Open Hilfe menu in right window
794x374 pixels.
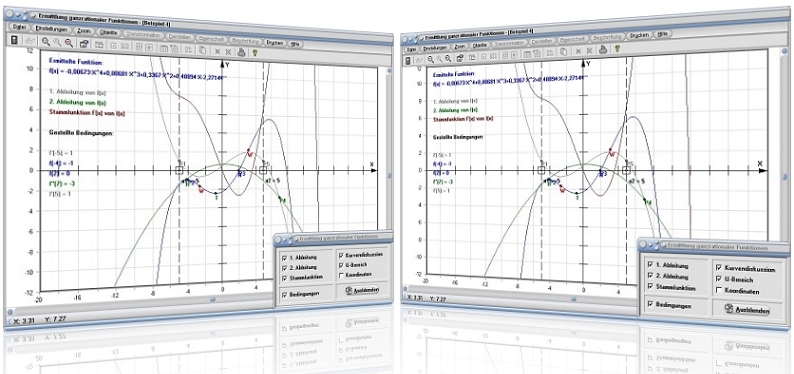(x=662, y=34)
